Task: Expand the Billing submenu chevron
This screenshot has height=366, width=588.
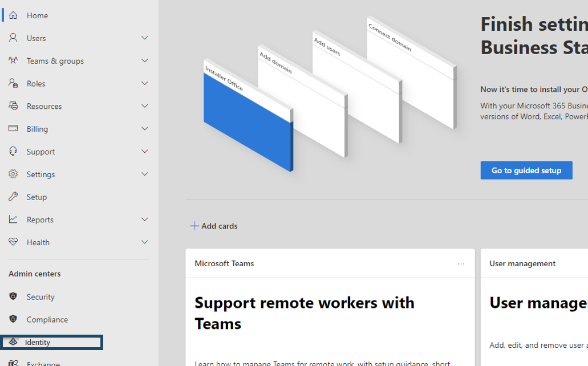Action: (x=144, y=129)
